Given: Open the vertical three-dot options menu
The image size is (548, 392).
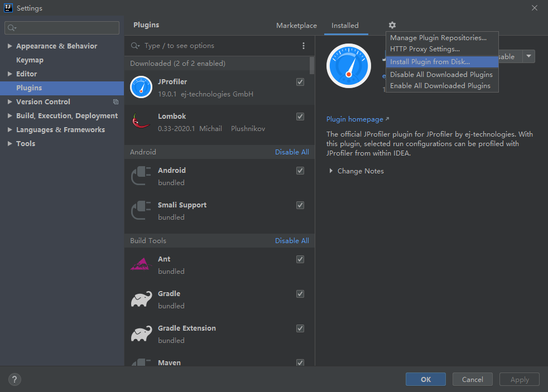Looking at the screenshot, I should [304, 46].
